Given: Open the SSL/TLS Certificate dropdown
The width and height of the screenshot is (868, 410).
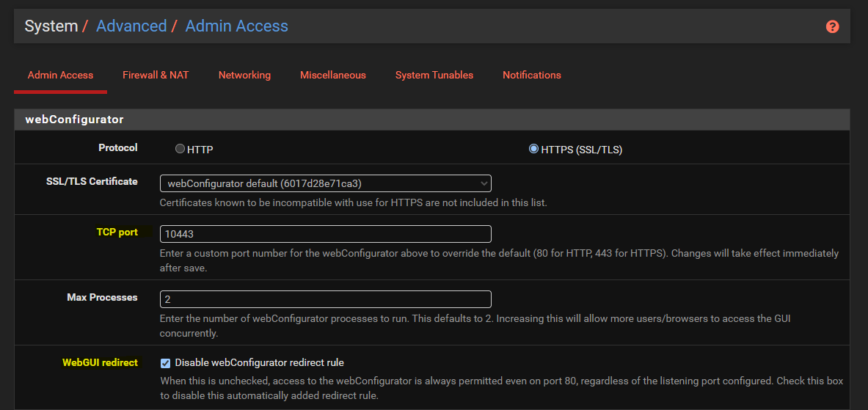Looking at the screenshot, I should 326,183.
